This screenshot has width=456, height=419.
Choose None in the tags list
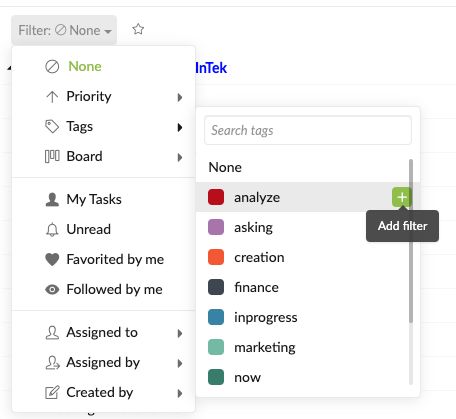pyautogui.click(x=225, y=167)
